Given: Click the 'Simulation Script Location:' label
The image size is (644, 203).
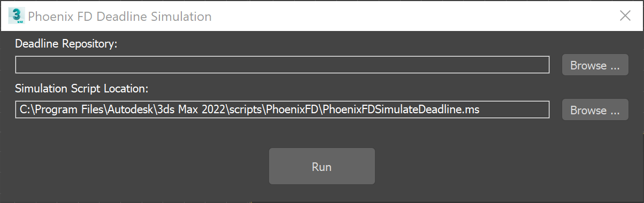Looking at the screenshot, I should tap(81, 88).
